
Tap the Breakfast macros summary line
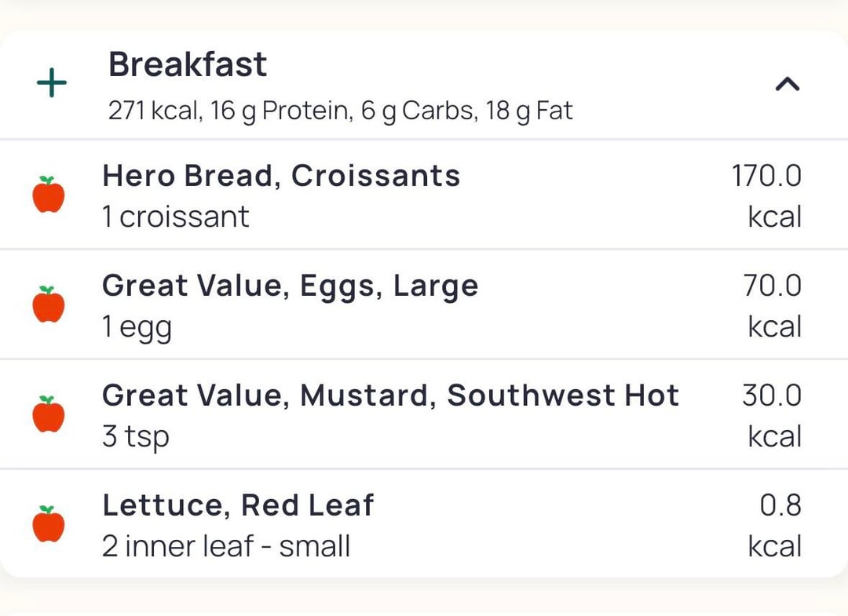coord(340,111)
